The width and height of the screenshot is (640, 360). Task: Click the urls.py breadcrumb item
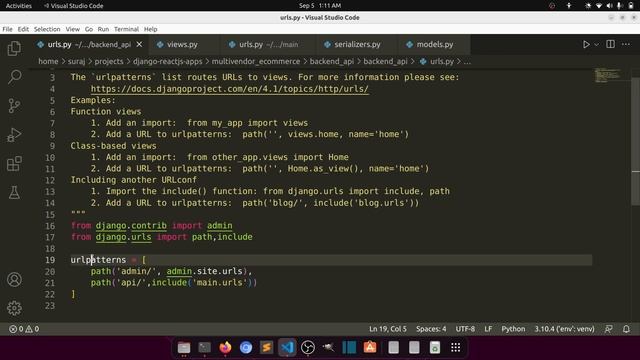click(437, 61)
